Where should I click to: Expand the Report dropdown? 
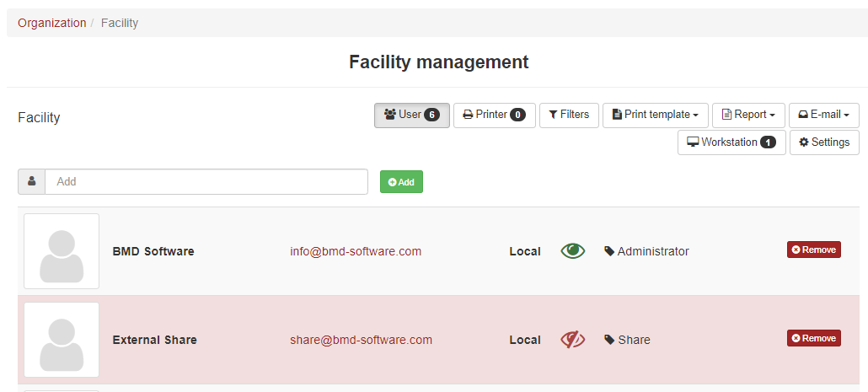click(748, 115)
